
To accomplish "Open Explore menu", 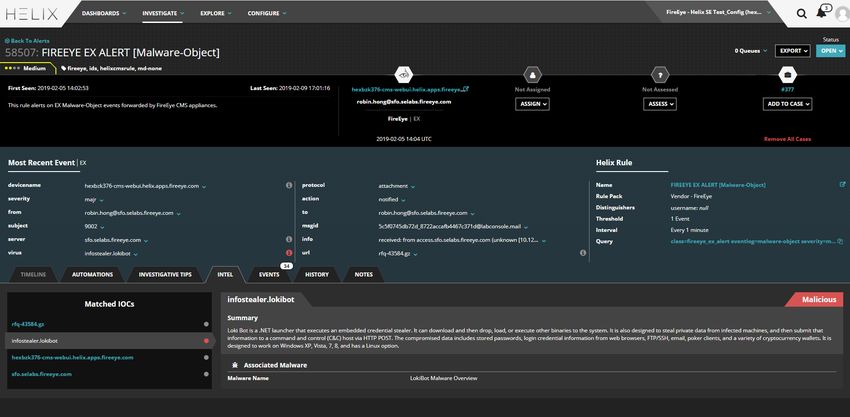I will click(x=216, y=13).
